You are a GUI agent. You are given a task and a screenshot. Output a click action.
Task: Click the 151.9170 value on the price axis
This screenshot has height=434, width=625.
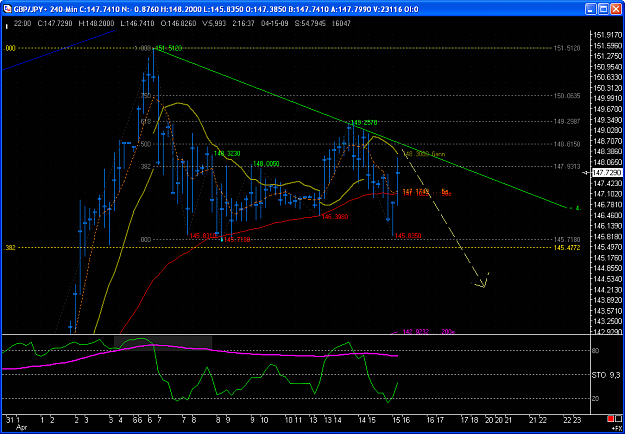coord(607,35)
